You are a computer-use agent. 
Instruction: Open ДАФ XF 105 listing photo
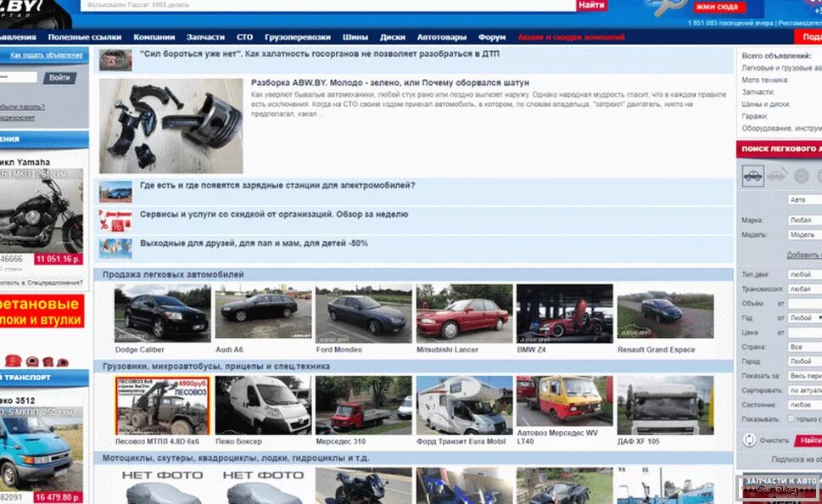click(x=665, y=406)
